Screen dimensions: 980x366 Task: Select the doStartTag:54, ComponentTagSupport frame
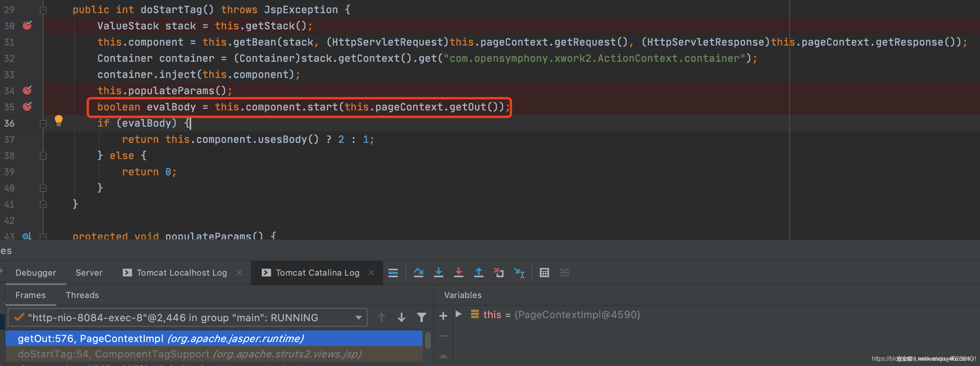pyautogui.click(x=214, y=354)
